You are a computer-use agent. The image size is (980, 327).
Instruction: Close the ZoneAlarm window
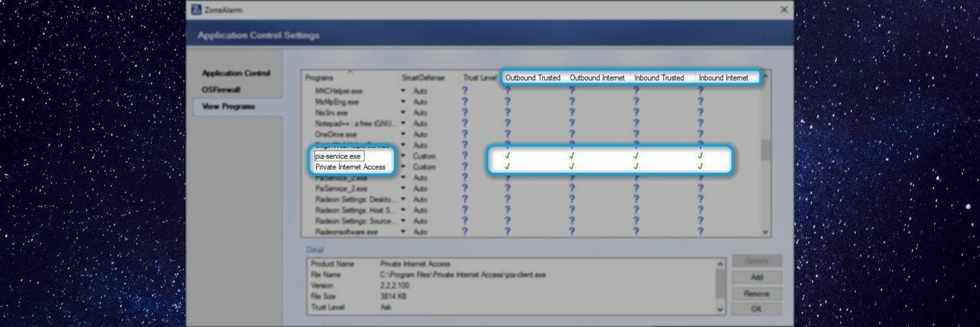pyautogui.click(x=784, y=9)
